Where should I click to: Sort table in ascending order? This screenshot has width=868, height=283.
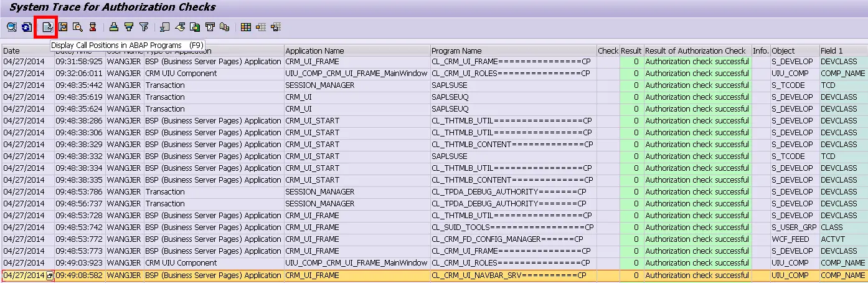point(113,27)
